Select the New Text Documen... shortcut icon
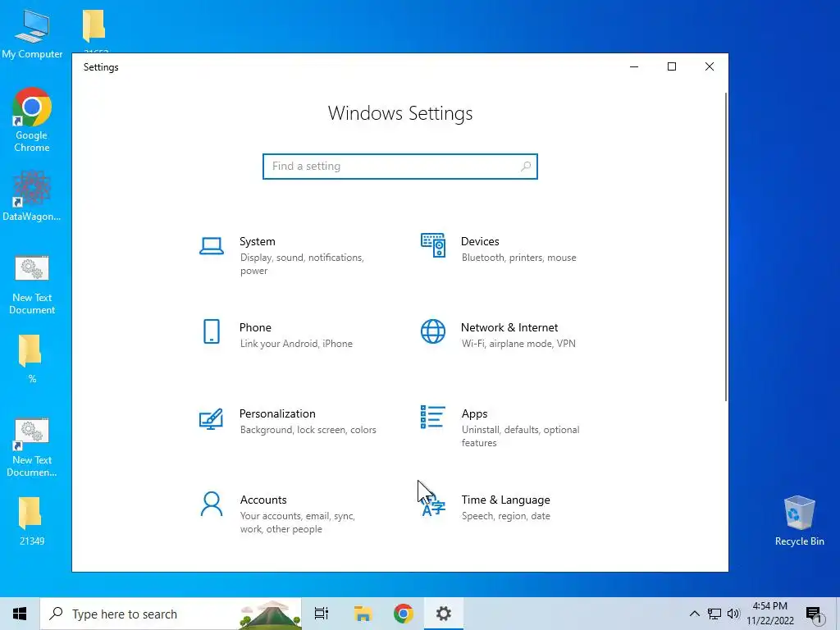This screenshot has height=630, width=840. [32, 448]
